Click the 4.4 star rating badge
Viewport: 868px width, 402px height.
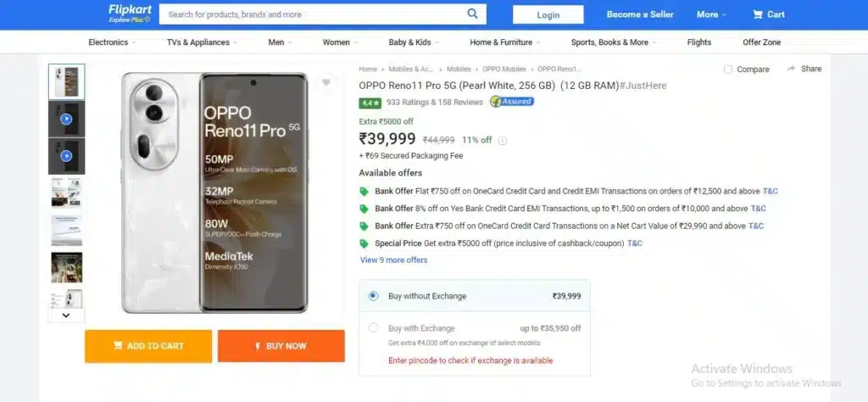point(370,103)
